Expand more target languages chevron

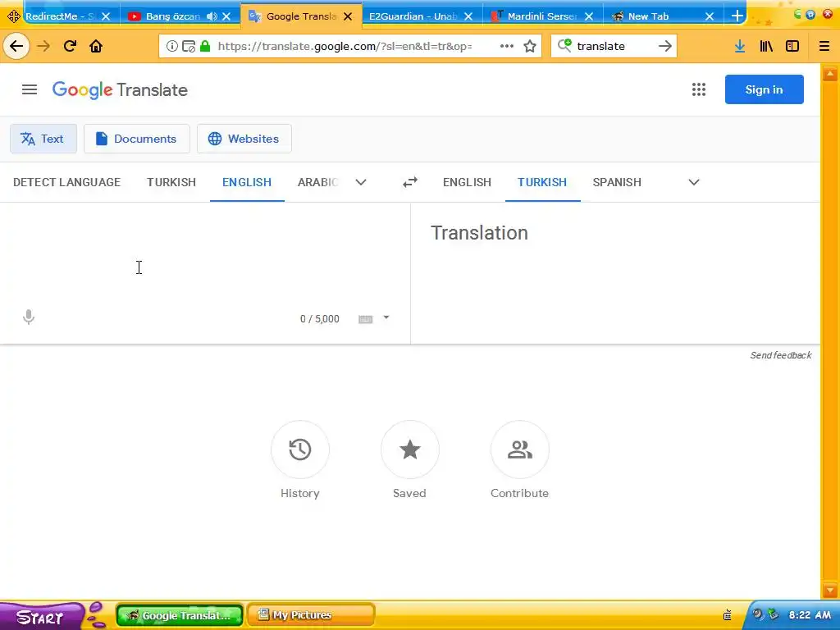point(694,182)
